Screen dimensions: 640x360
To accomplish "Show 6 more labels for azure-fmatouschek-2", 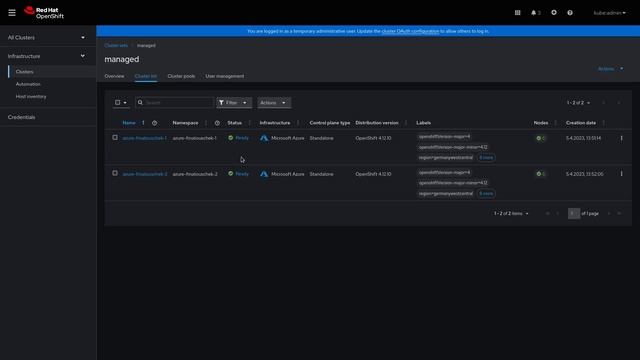I will 486,193.
